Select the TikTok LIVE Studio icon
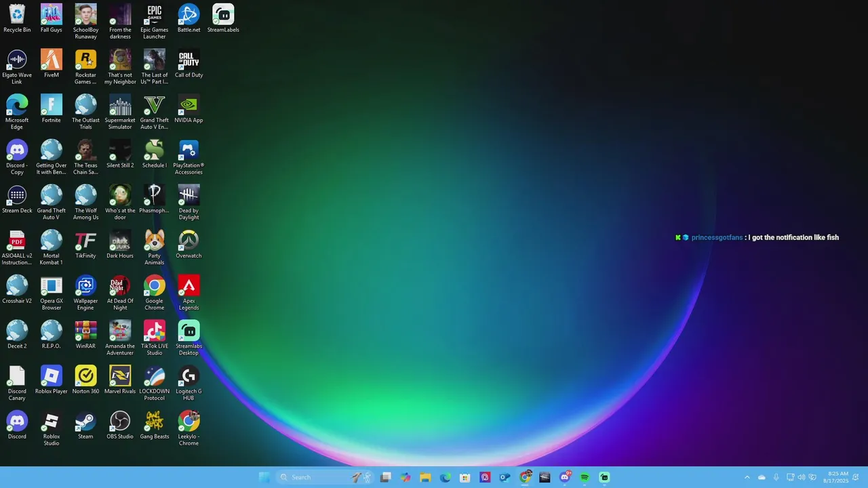The width and height of the screenshot is (868, 488). click(155, 338)
